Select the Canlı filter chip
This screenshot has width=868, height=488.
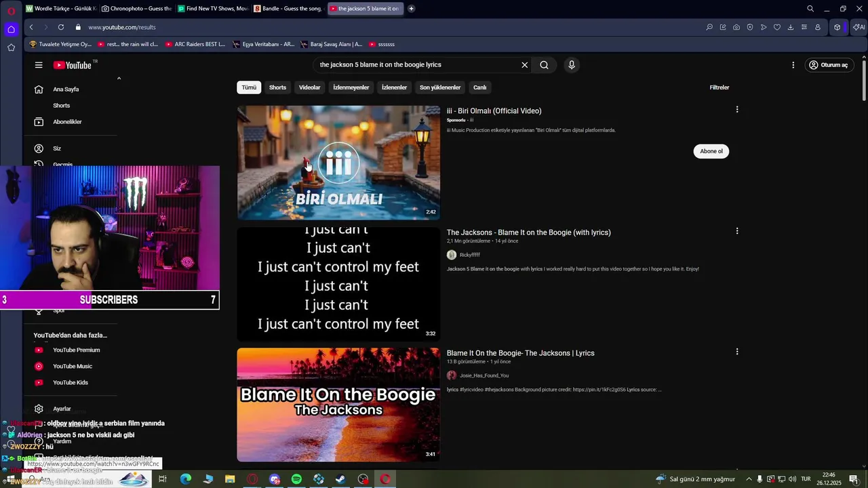tap(479, 87)
